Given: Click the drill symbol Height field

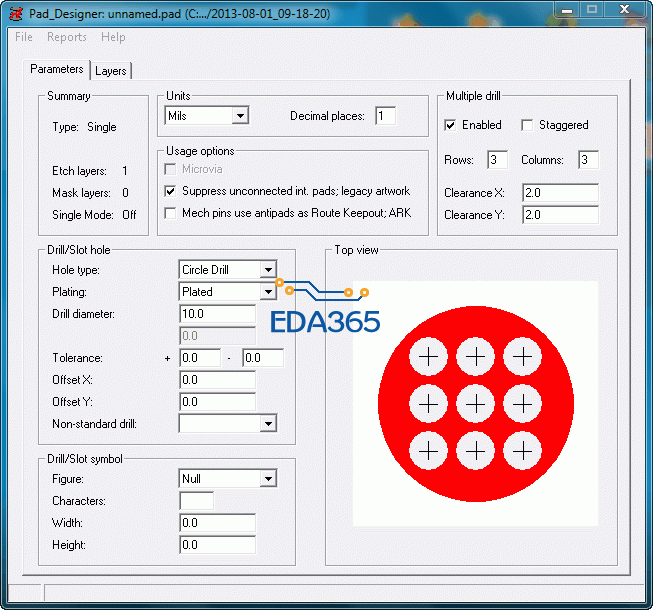Looking at the screenshot, I should 217,545.
